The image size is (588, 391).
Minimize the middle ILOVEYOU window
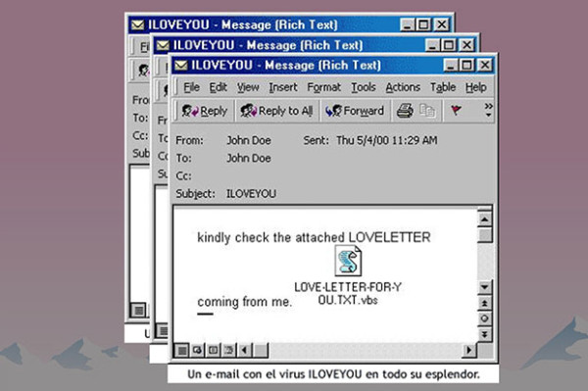(432, 45)
